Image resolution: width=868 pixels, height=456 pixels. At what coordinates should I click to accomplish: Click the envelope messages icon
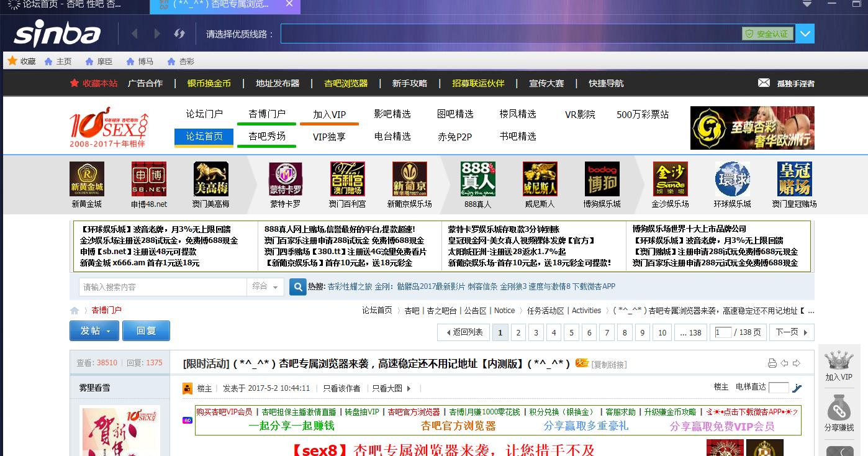pyautogui.click(x=764, y=83)
